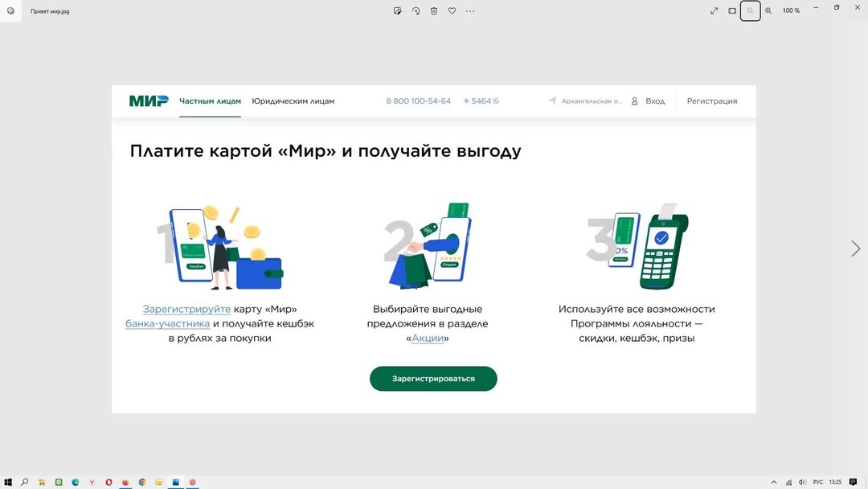Open the Photos gallery icon top-left
The height and width of the screenshot is (489, 868).
(9, 10)
